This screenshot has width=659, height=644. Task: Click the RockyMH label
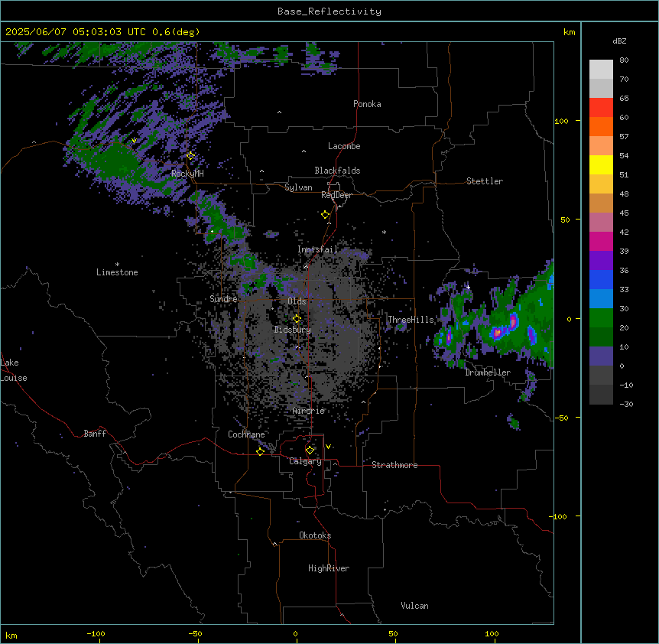coord(187,174)
